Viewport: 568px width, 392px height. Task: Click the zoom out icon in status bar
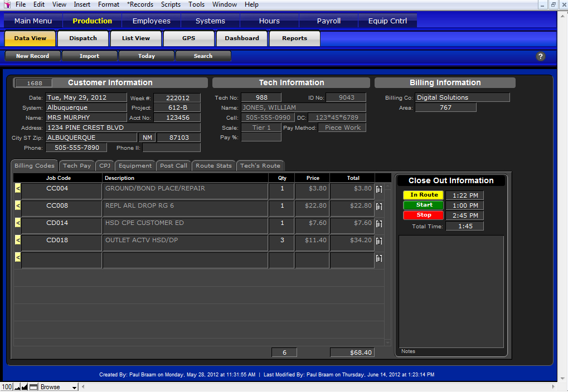pyautogui.click(x=17, y=387)
